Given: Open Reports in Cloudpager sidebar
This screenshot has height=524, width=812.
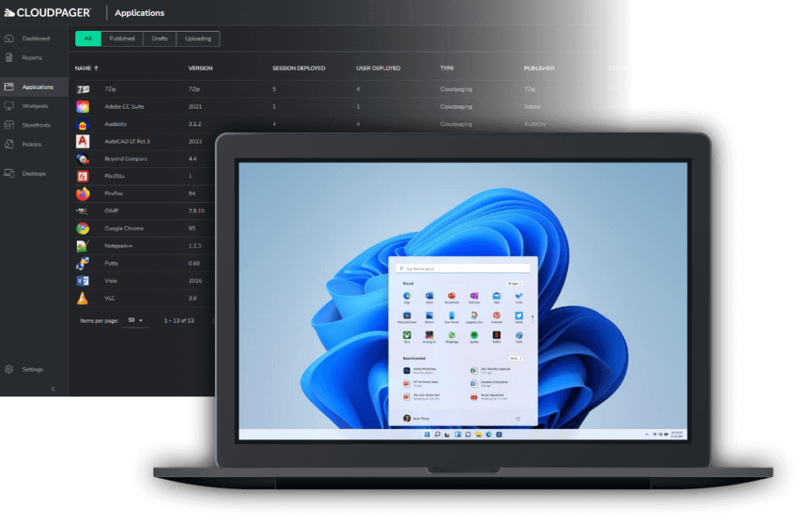Looking at the screenshot, I should tap(23, 58).
